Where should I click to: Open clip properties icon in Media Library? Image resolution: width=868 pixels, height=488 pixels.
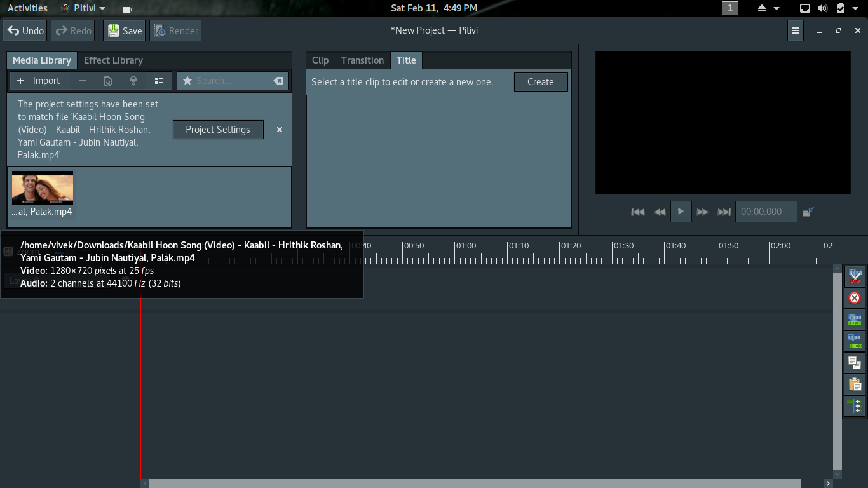108,81
